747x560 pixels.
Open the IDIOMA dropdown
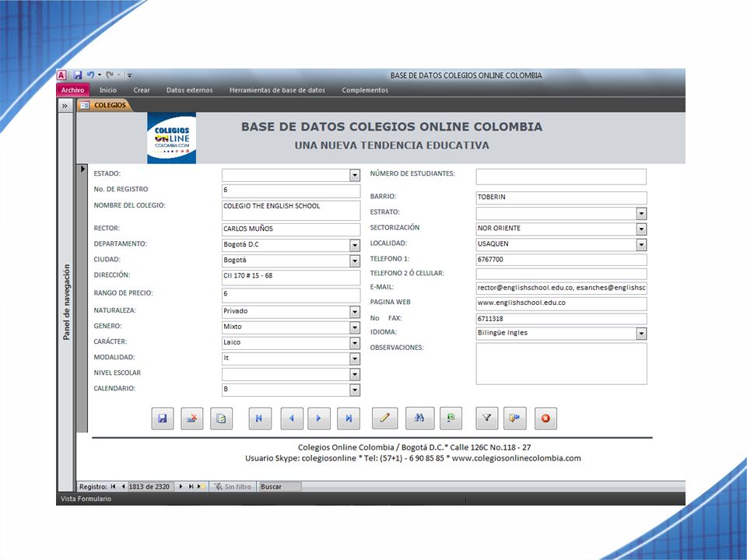tap(642, 334)
